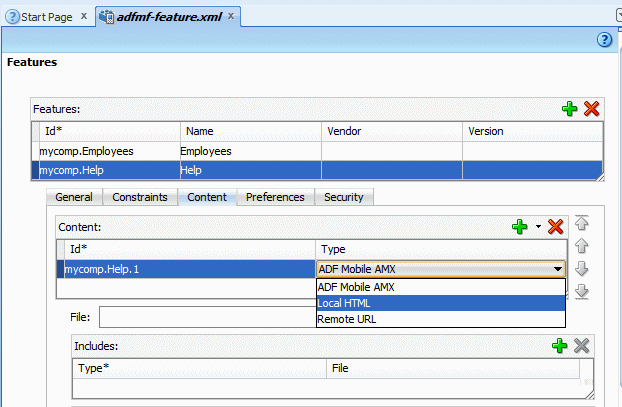
Task: Delete include with gray X icon
Action: 582,346
